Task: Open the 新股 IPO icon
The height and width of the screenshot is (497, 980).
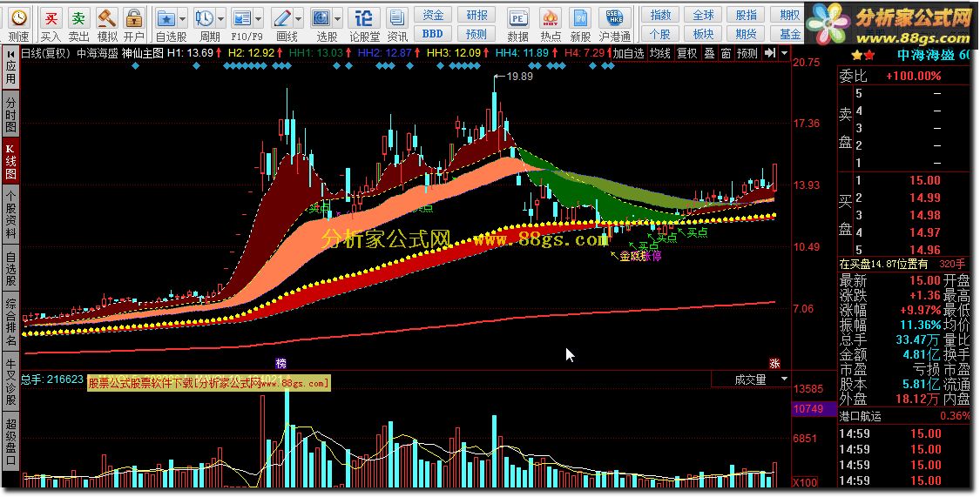Action: click(x=581, y=17)
